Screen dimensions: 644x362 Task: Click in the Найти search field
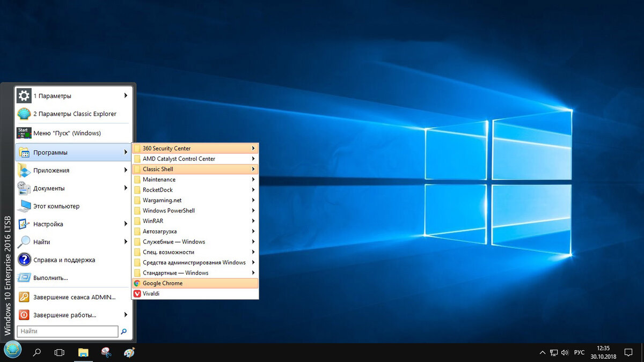[68, 331]
